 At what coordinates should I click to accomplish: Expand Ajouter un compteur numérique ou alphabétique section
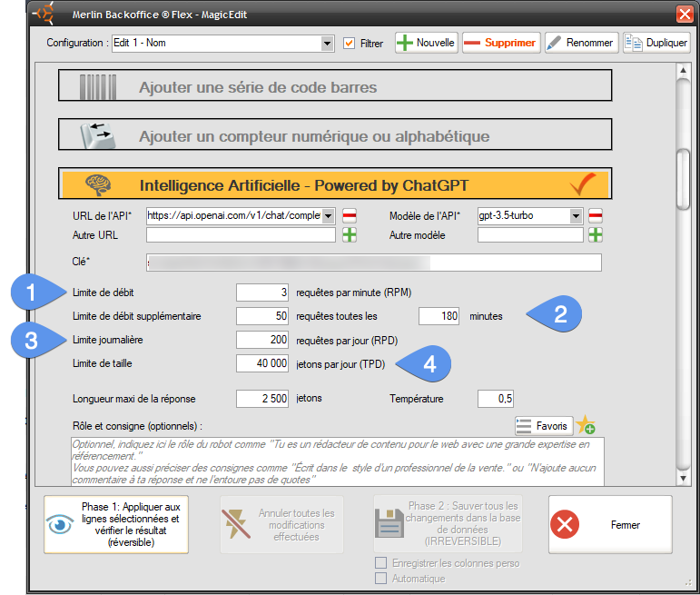pos(335,134)
